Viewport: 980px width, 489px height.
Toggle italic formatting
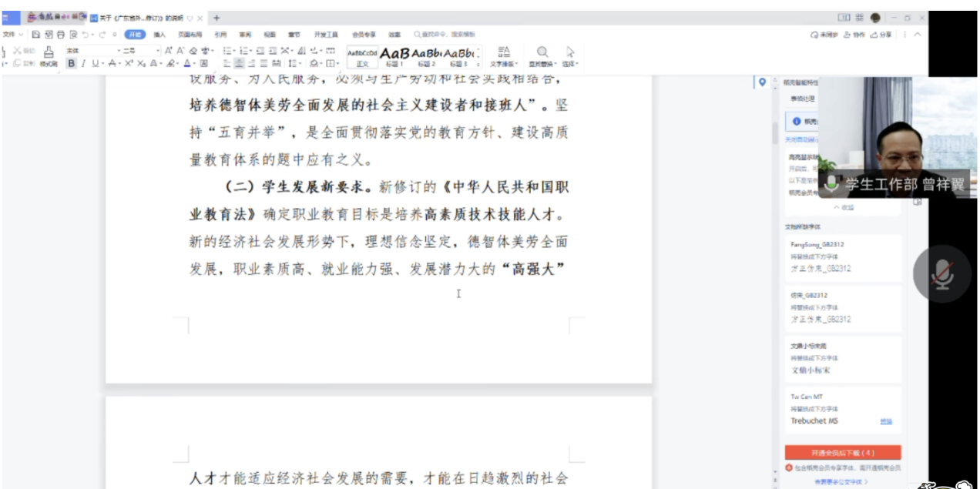pyautogui.click(x=83, y=64)
